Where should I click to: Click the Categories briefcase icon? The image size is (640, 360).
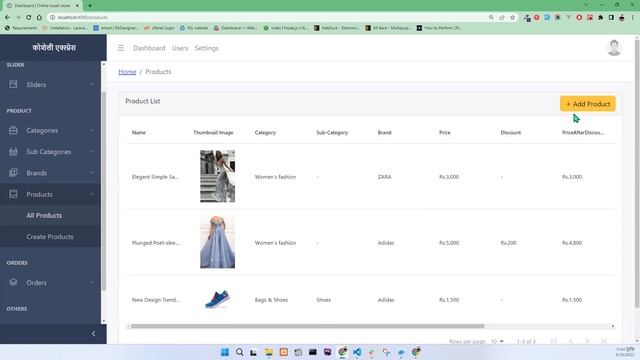13,130
